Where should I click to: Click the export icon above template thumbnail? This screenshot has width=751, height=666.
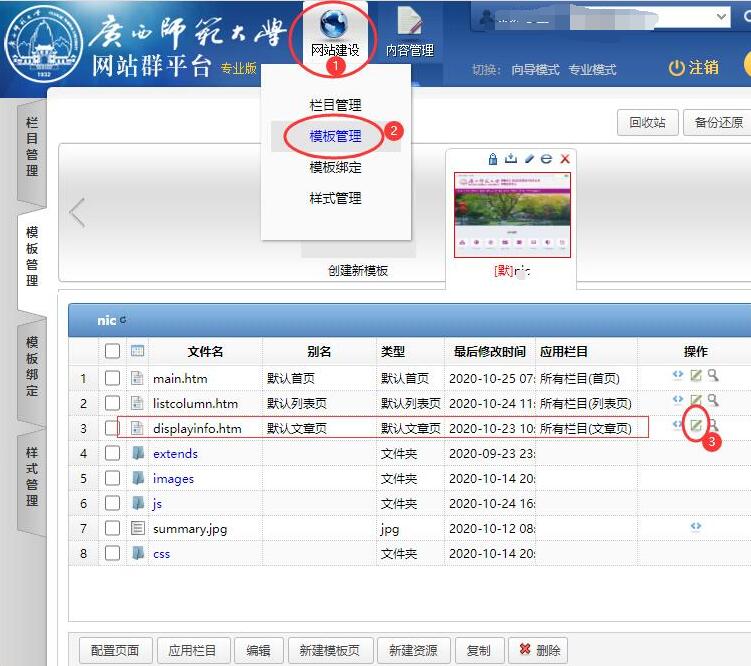[511, 159]
